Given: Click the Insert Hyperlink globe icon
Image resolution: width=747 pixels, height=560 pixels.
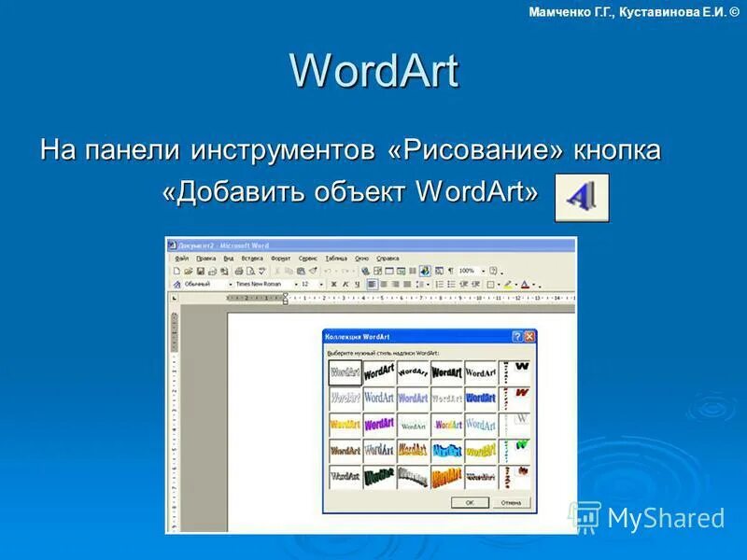Looking at the screenshot, I should click(x=365, y=271).
